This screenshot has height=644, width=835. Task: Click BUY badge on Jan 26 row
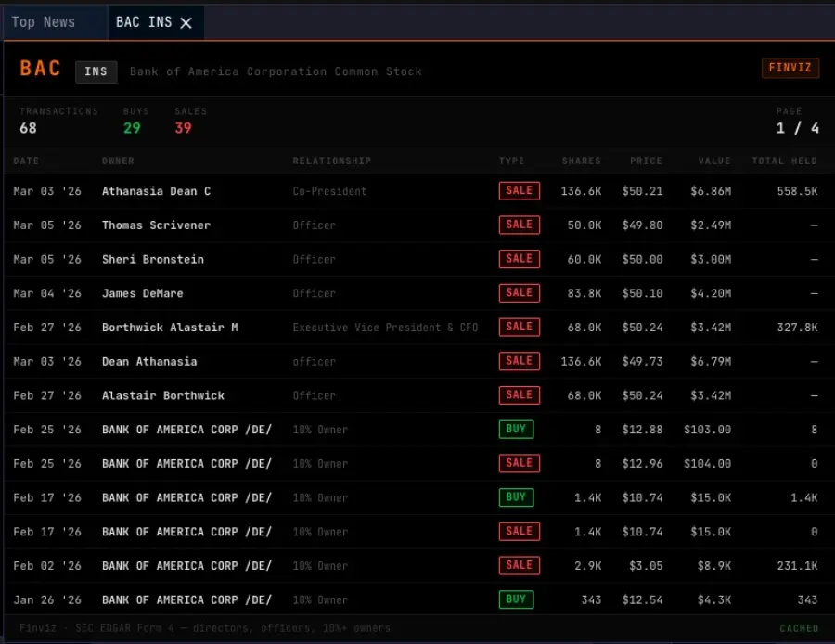pyautogui.click(x=516, y=599)
